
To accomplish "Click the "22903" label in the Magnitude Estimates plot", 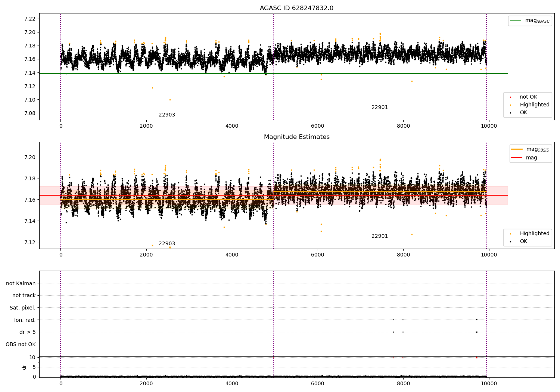I will (x=167, y=244).
